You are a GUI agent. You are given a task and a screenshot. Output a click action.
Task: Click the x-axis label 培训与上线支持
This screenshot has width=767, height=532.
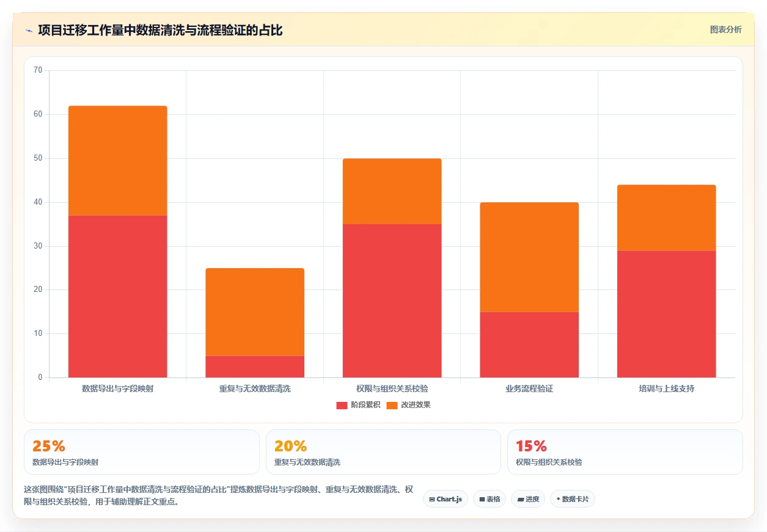pyautogui.click(x=666, y=388)
